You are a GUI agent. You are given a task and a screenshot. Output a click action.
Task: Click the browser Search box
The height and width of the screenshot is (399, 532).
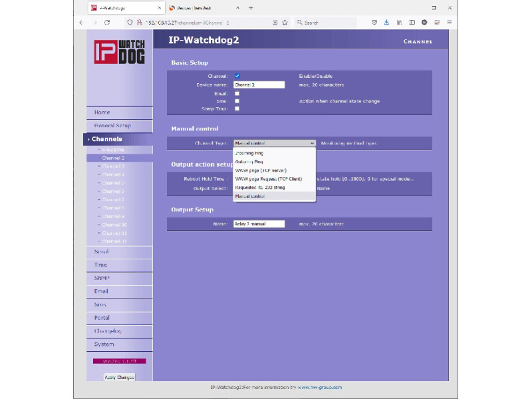pyautogui.click(x=326, y=23)
